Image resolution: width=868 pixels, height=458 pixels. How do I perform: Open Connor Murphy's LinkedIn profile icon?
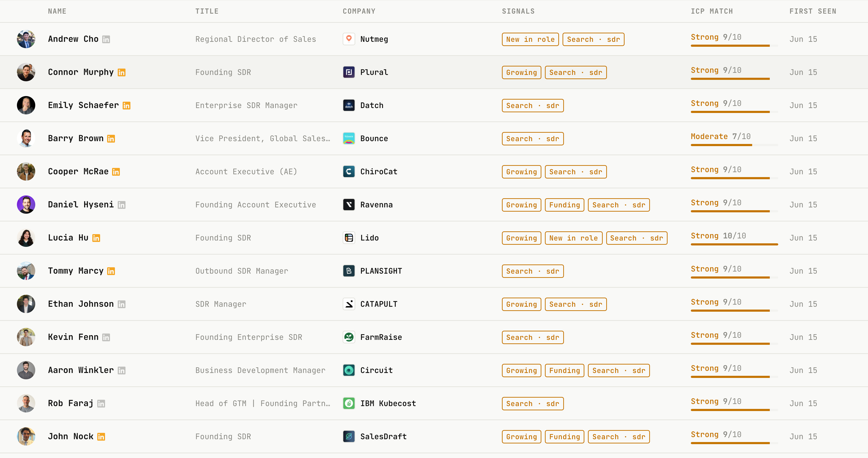pos(121,72)
